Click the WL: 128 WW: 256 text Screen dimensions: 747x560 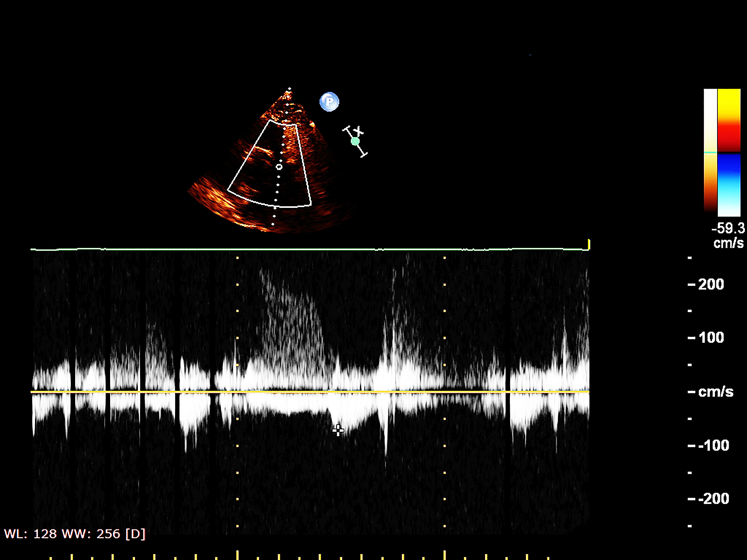pyautogui.click(x=75, y=534)
